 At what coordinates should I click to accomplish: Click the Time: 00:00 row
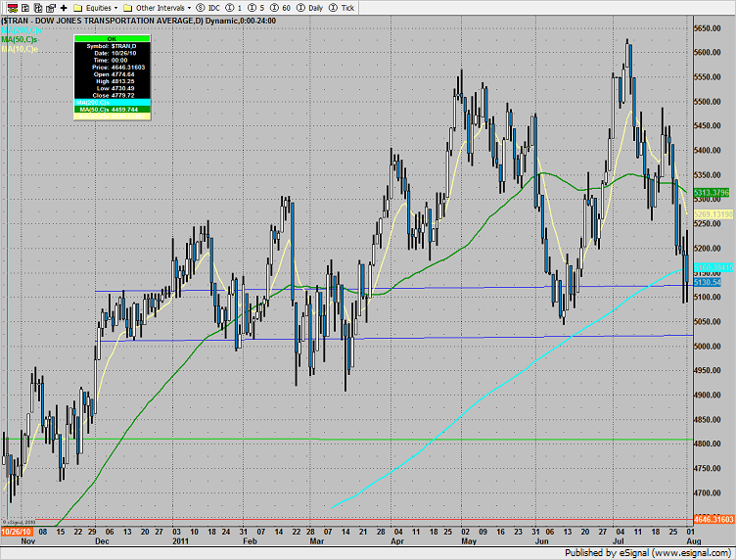113,60
